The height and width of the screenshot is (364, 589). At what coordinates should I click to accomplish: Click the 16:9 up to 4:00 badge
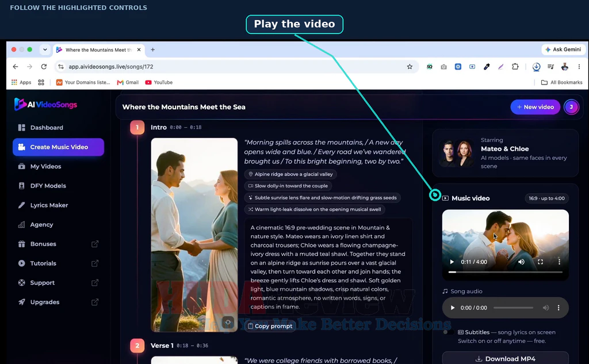click(546, 198)
